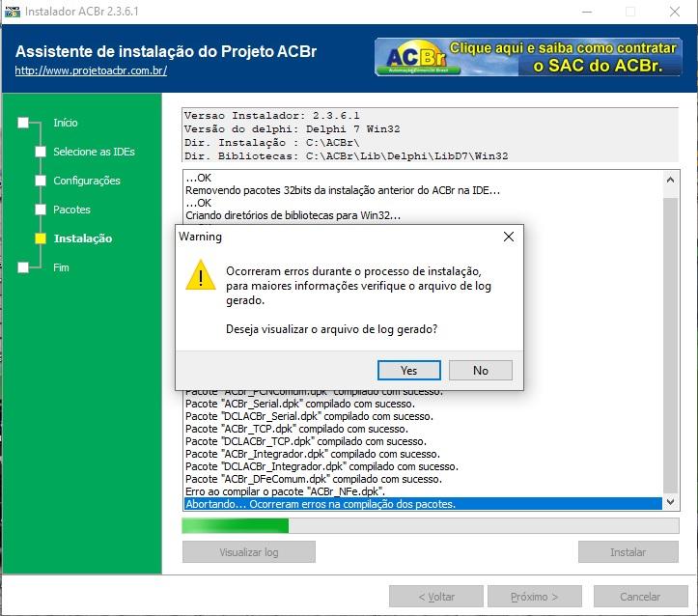This screenshot has width=698, height=616.
Task: Click the white Início step marker
Action: 23,123
